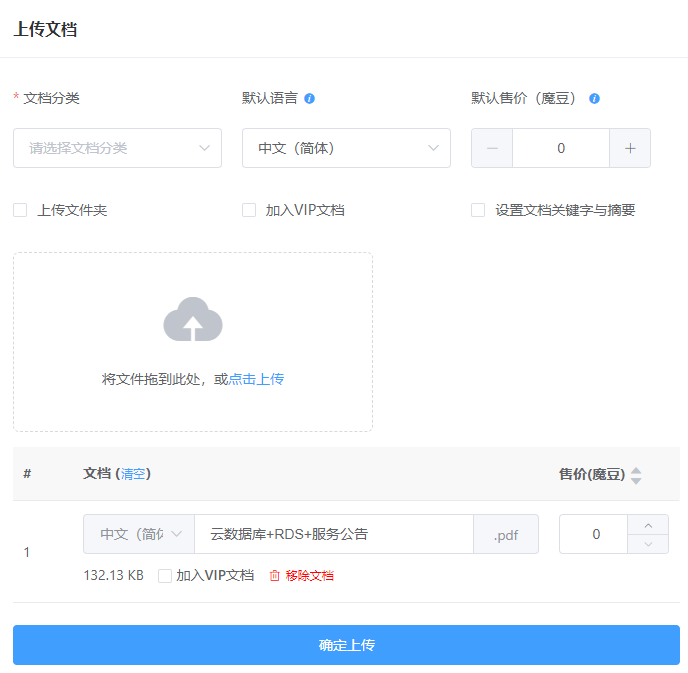The width and height of the screenshot is (688, 673).
Task: Click the 点击上传 link
Action: pyautogui.click(x=257, y=379)
